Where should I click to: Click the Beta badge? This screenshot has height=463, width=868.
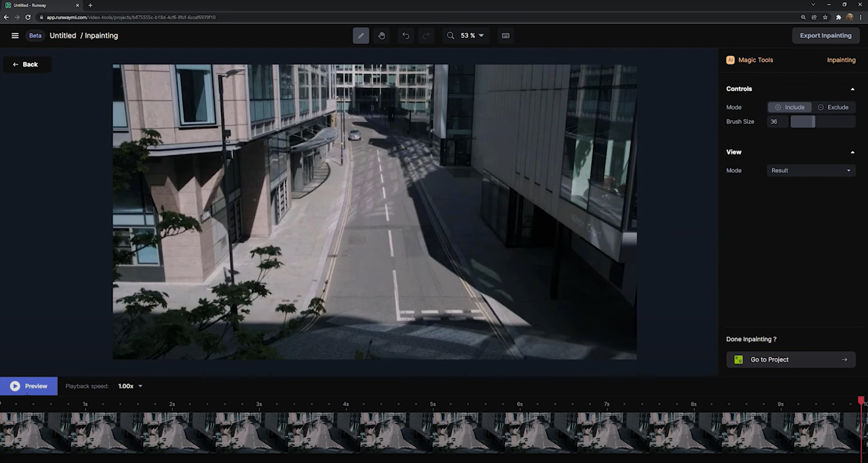pyautogui.click(x=35, y=36)
